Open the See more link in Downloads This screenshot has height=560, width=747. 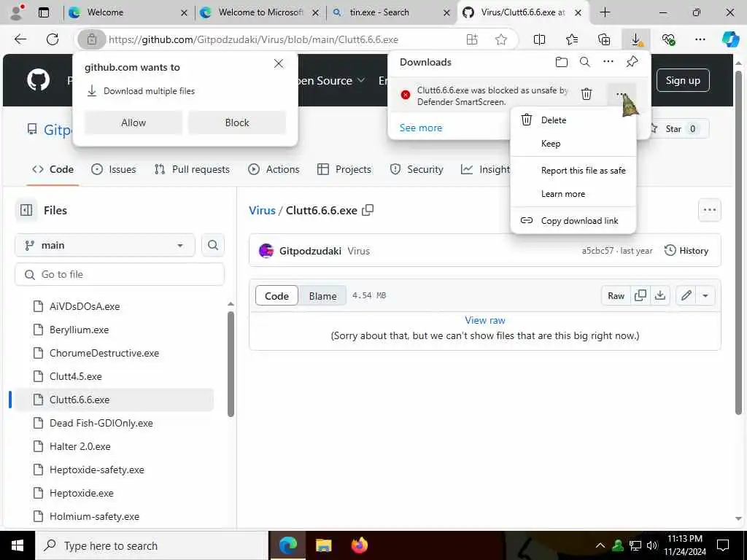[x=421, y=128]
